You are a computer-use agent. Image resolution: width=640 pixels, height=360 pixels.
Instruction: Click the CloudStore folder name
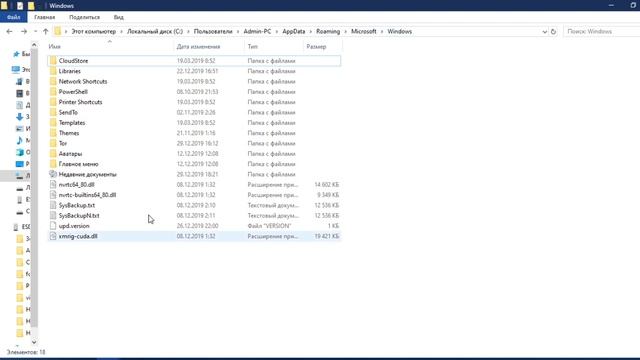point(73,60)
